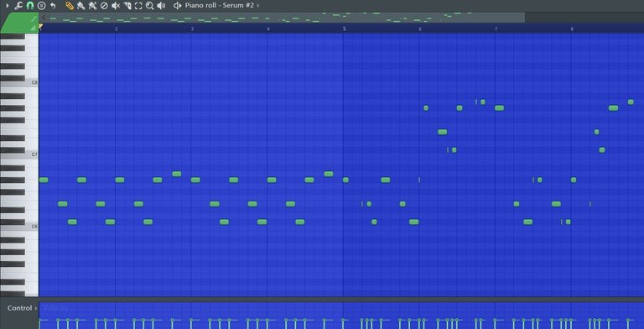This screenshot has height=329, width=644.
Task: Select the Zoom magnifier tool
Action: 149,6
